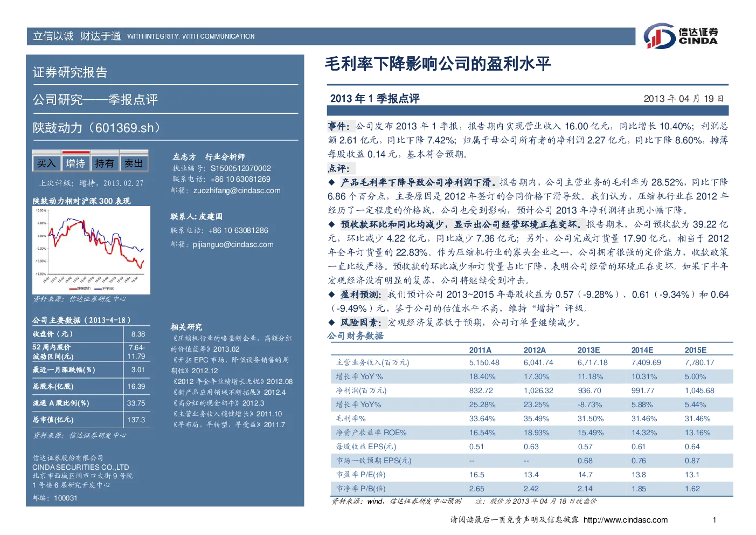Click report 《主营业务收入稳健增长》2011.10

tap(226, 414)
